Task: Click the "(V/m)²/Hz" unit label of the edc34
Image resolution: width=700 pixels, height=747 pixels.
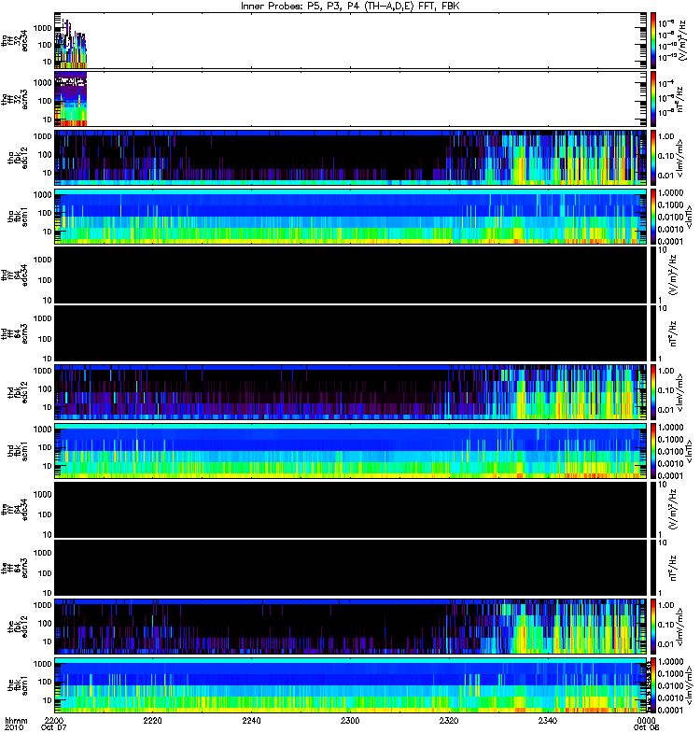Action: click(x=673, y=509)
